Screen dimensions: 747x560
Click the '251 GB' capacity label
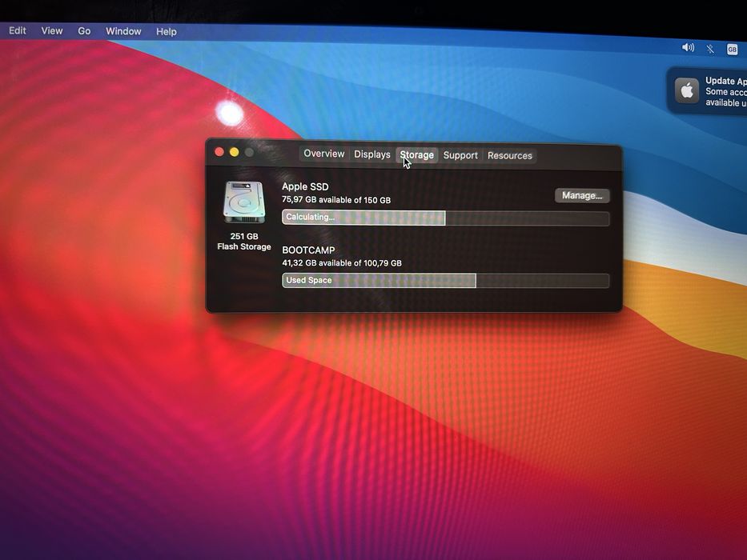[x=244, y=236]
